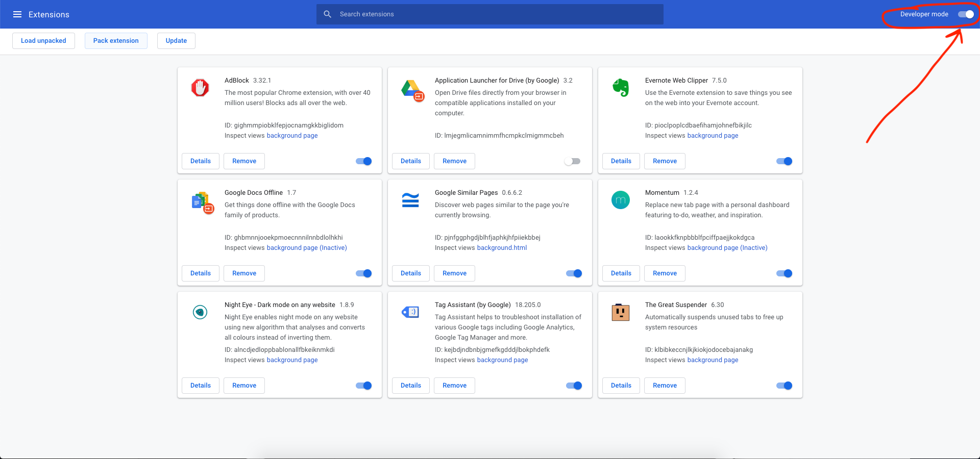Click the Update button
The width and height of the screenshot is (980, 459).
[x=176, y=41]
